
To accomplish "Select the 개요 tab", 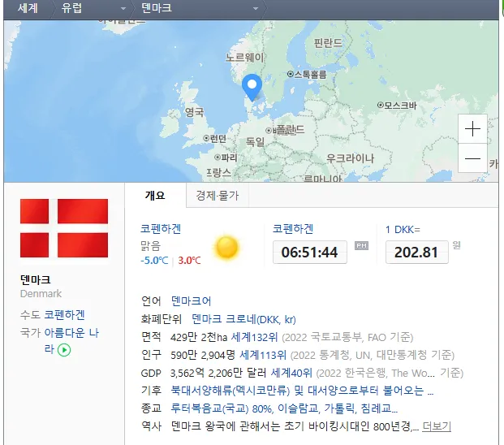I will click(x=155, y=196).
